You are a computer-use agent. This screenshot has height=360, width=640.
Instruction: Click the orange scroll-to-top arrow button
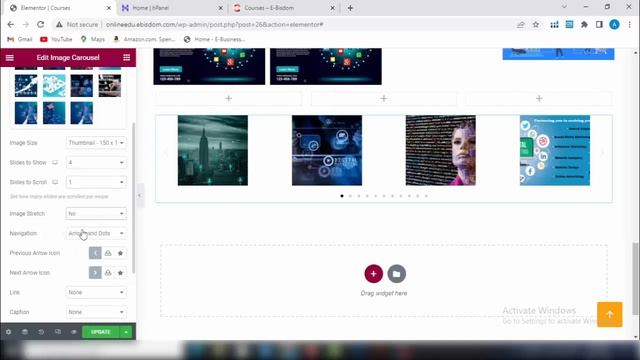click(x=609, y=314)
